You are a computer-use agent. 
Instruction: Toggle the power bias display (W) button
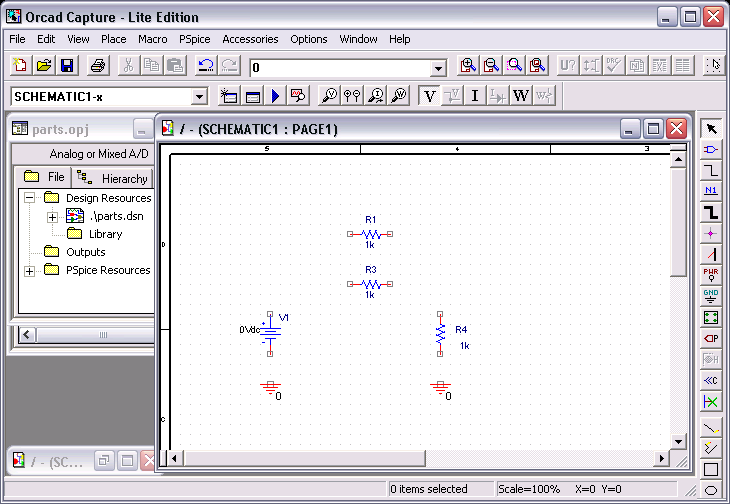(521, 96)
